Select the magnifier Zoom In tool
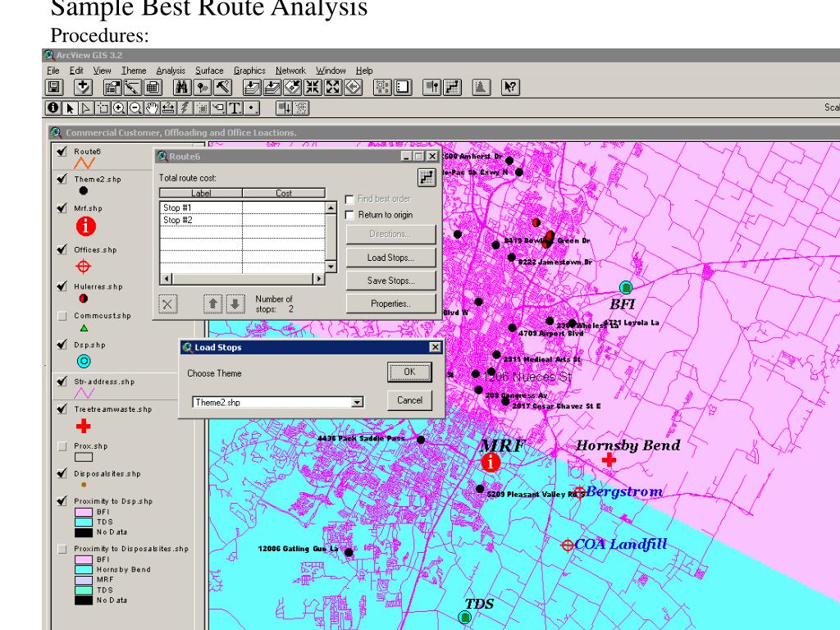Image resolution: width=840 pixels, height=630 pixels. 119,107
